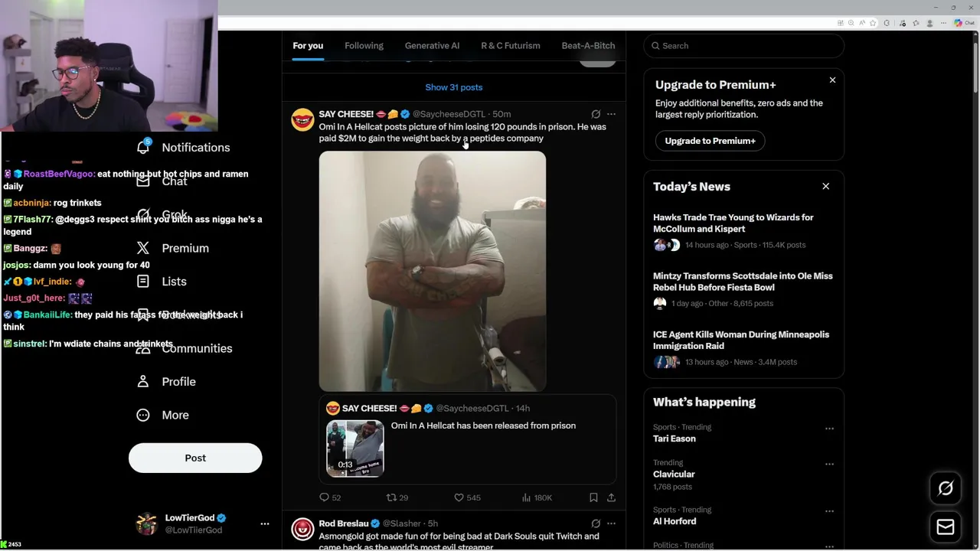Share the Say Cheese post

click(x=611, y=497)
